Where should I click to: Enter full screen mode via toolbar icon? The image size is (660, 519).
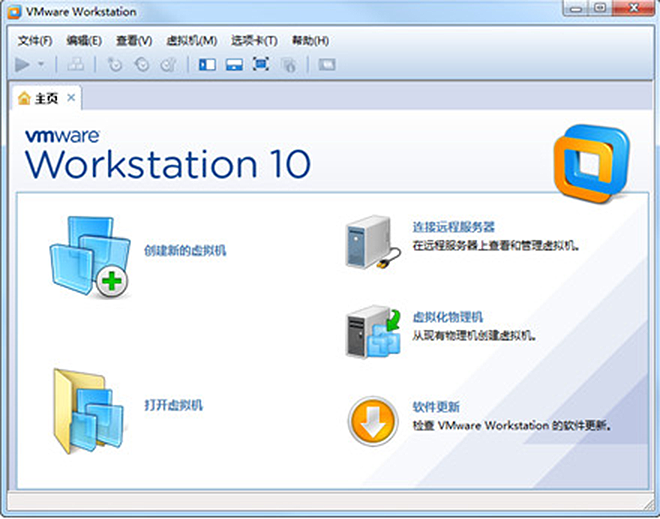pos(261,64)
